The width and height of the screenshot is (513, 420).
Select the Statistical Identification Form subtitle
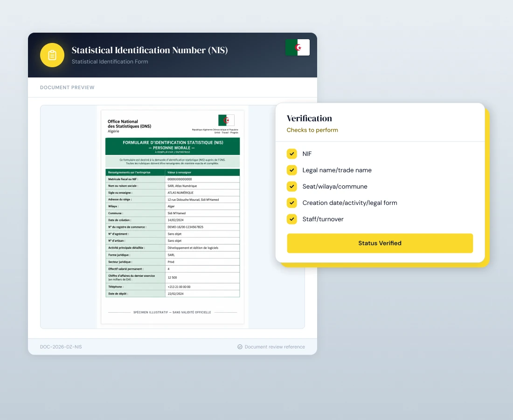point(110,62)
